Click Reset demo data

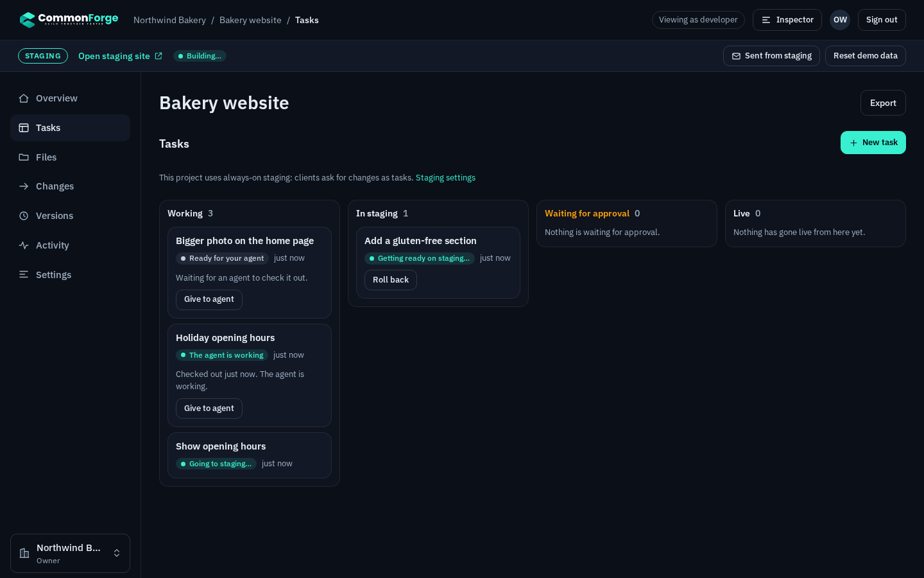tap(865, 56)
